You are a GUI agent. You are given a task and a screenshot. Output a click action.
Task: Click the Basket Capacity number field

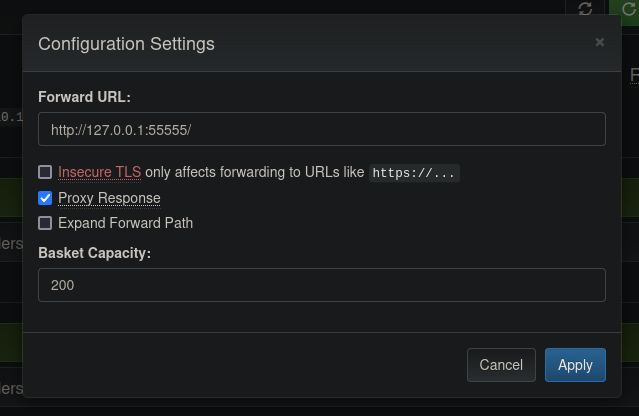[321, 285]
